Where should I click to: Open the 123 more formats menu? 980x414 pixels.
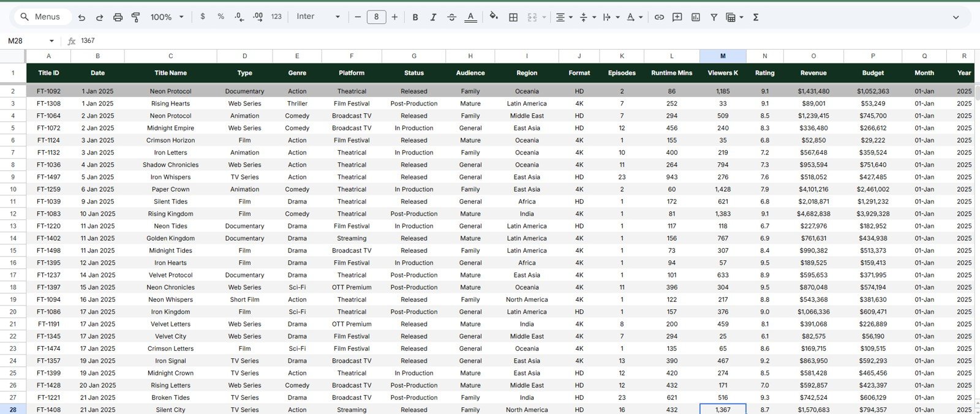[276, 17]
